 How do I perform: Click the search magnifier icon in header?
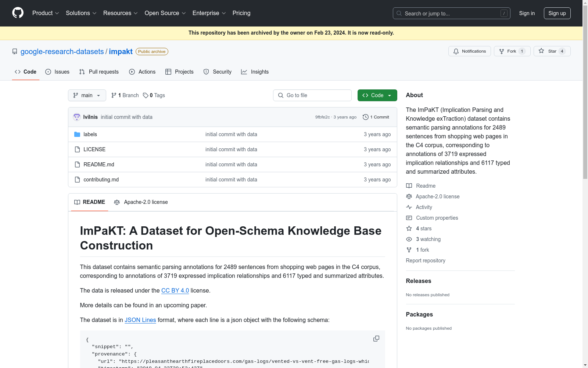tap(399, 13)
